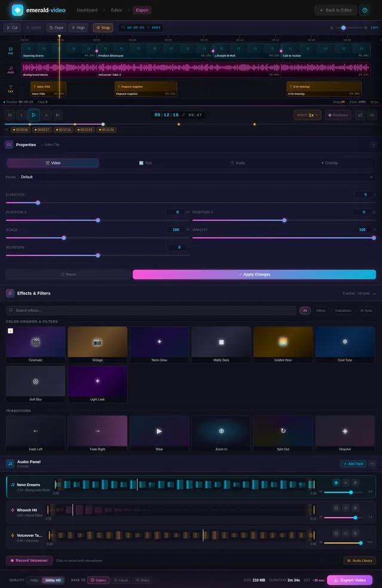Click the Duration slider handle
The height and width of the screenshot is (588, 382).
click(x=38, y=203)
